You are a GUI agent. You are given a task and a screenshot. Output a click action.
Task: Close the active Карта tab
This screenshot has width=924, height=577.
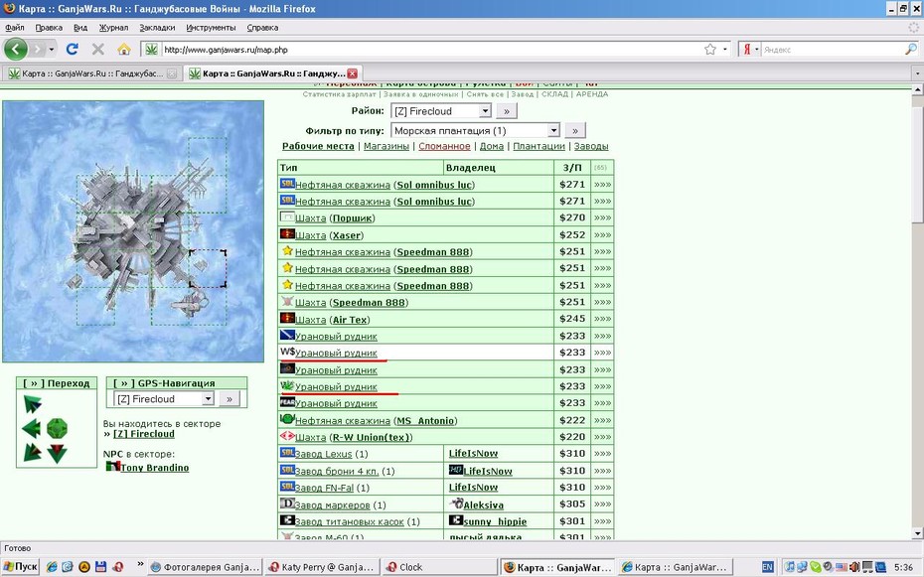pyautogui.click(x=353, y=73)
